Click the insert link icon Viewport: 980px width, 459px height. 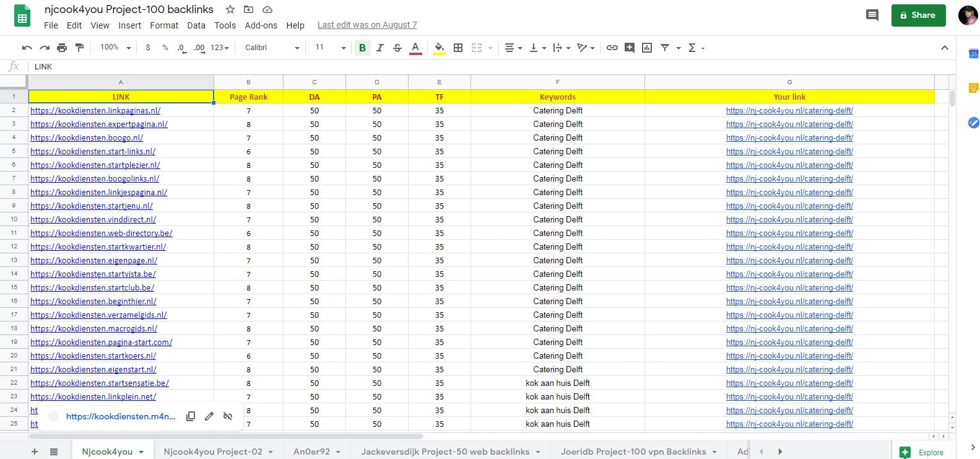(612, 48)
